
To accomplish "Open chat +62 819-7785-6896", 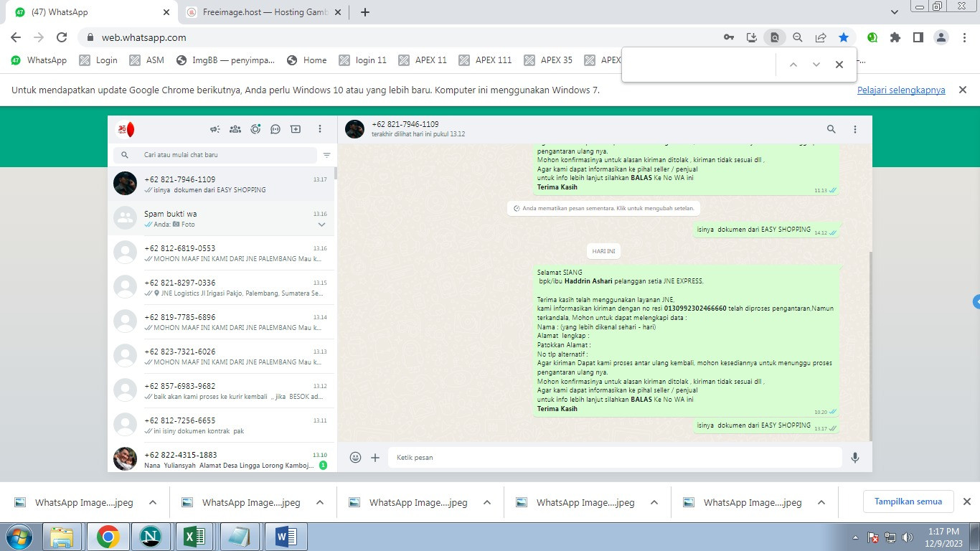I will [222, 322].
